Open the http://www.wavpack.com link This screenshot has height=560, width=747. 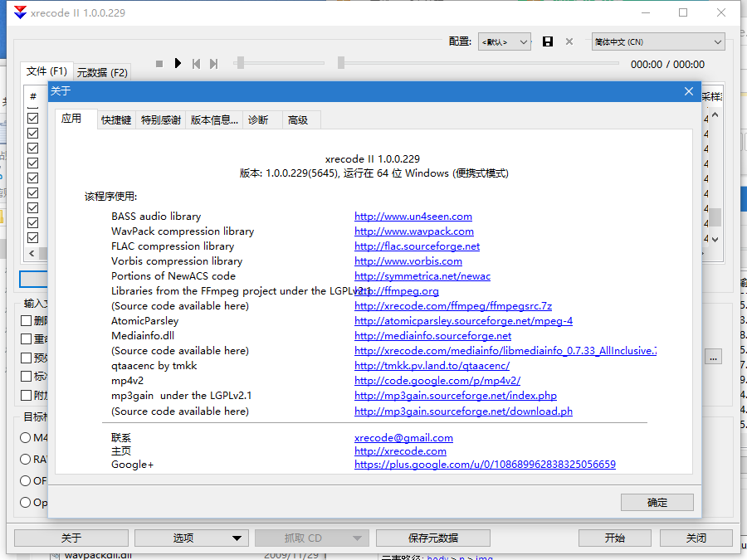tap(413, 231)
